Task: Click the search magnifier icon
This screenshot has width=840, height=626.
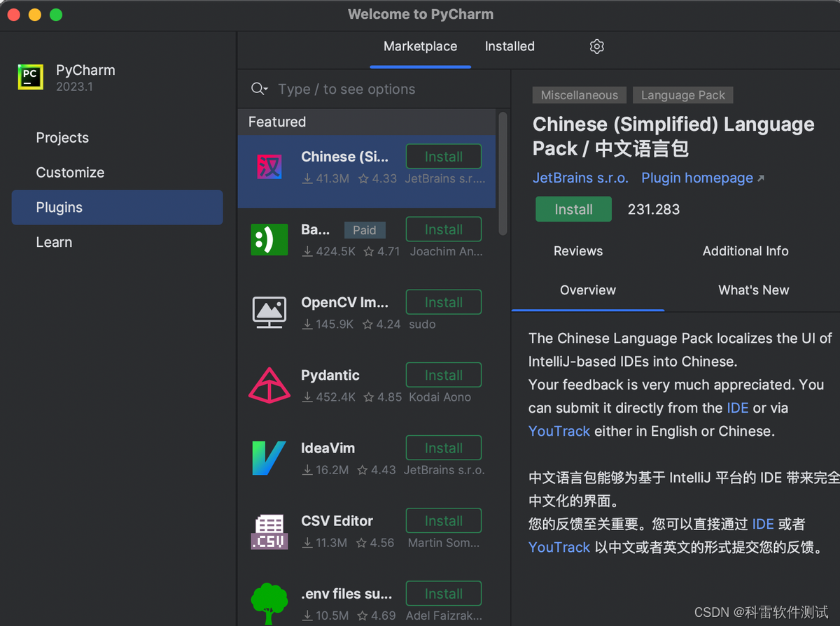Action: click(259, 89)
